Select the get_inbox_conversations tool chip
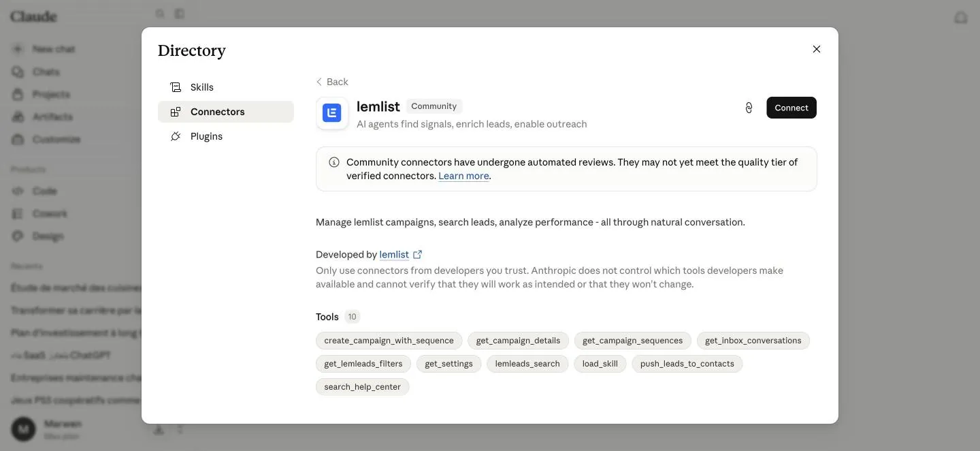The width and height of the screenshot is (980, 451). click(753, 341)
